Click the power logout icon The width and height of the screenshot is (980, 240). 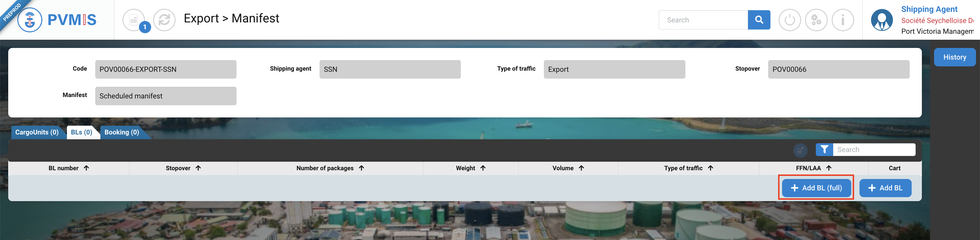pos(789,20)
